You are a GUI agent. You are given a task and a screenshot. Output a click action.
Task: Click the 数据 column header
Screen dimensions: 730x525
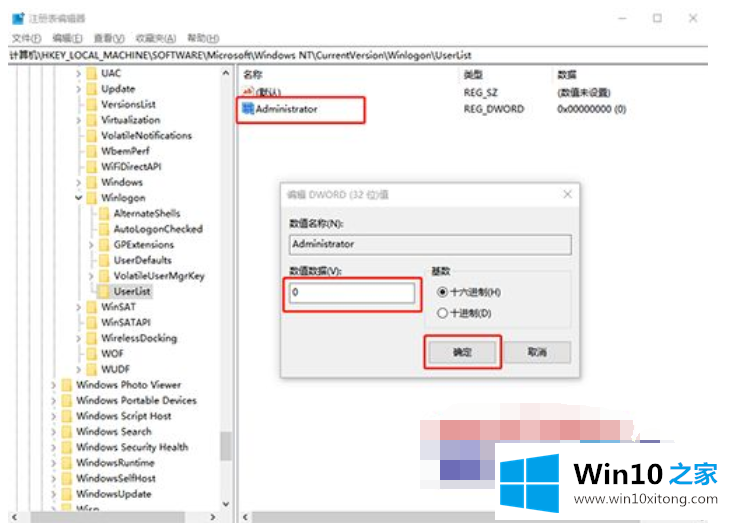click(x=567, y=74)
